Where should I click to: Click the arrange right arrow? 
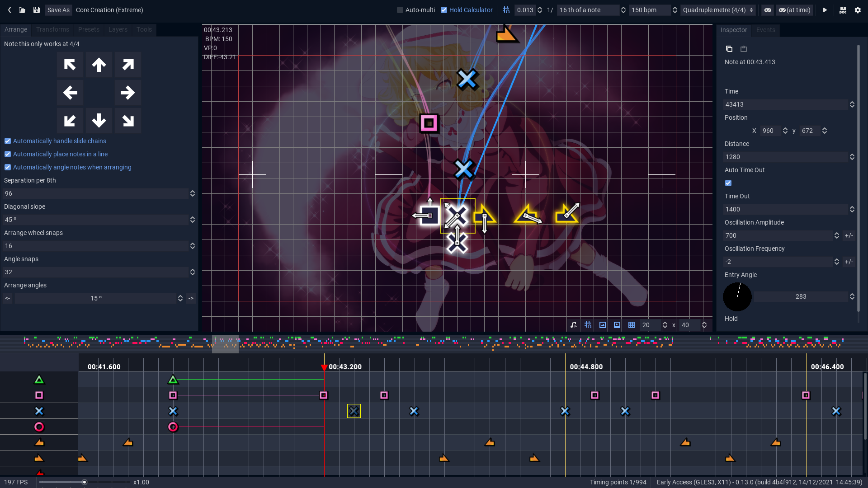(x=128, y=93)
